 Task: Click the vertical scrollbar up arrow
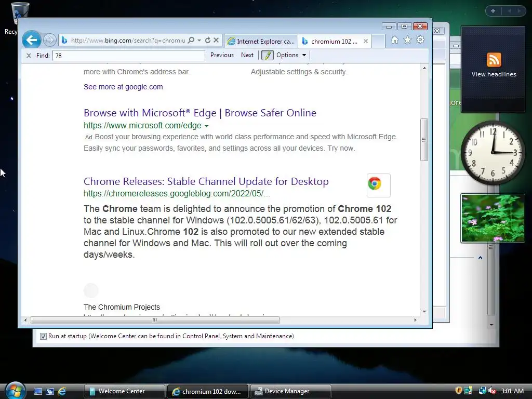click(x=424, y=68)
